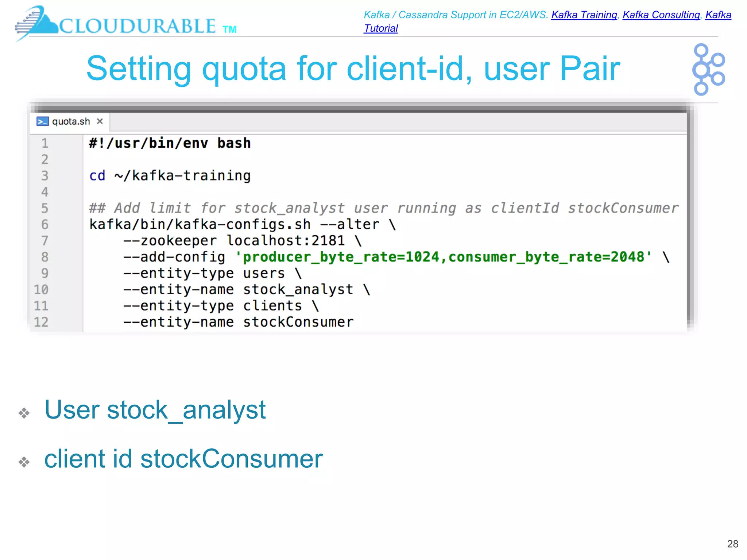Select the quota.sh tab
The width and height of the screenshot is (747, 560).
(x=71, y=121)
